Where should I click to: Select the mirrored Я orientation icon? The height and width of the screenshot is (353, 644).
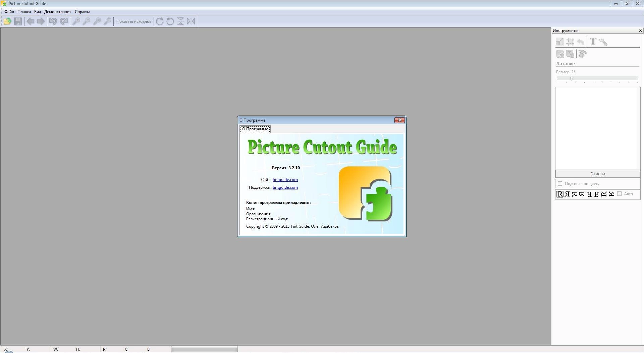click(567, 194)
